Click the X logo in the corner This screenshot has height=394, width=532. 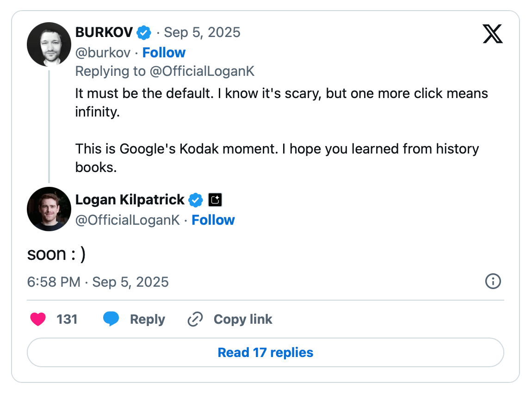(492, 34)
